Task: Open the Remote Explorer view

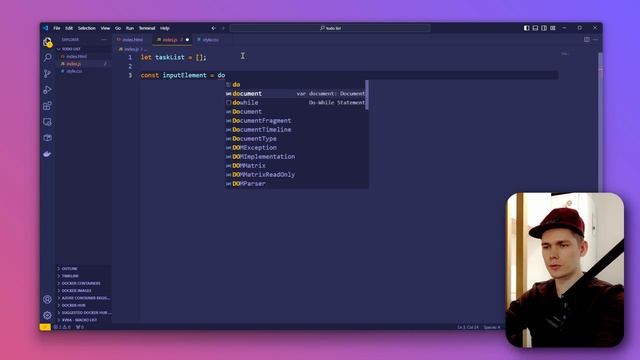Action: 47,122
